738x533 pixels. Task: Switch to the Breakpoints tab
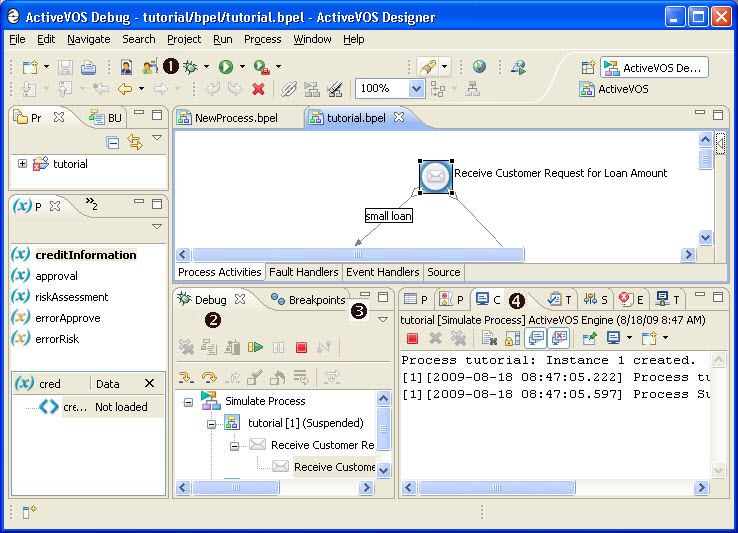(x=310, y=300)
